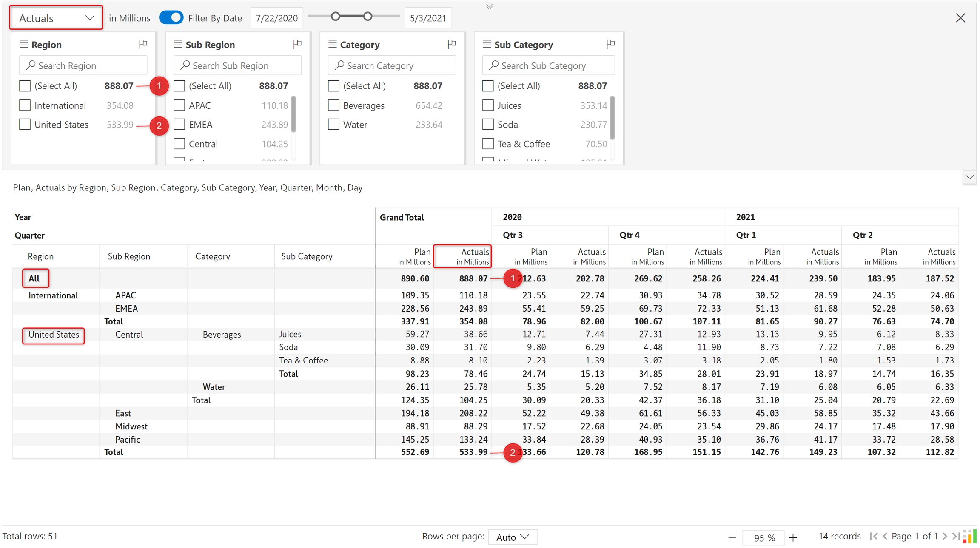Turn off the Filter By Date toggle
The width and height of the screenshot is (980, 548).
tap(171, 18)
